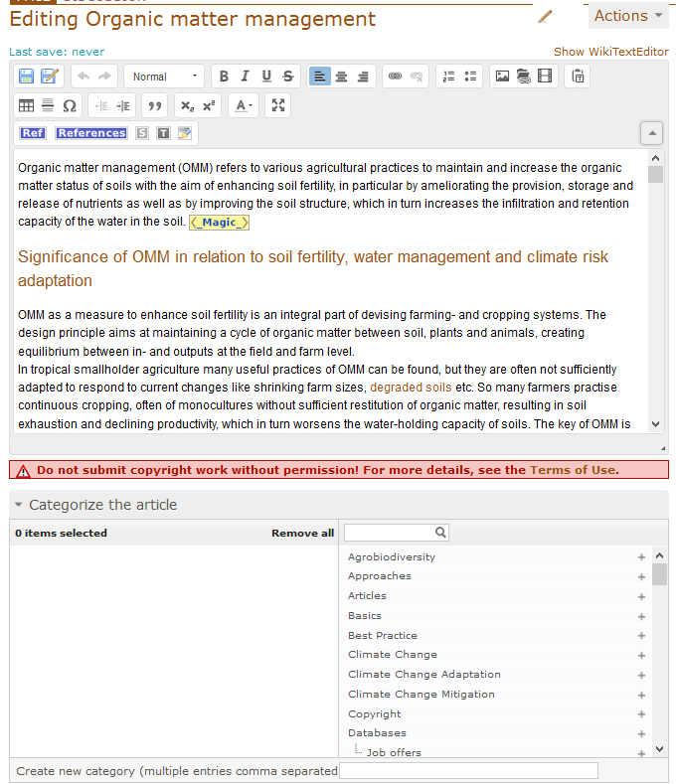
Task: Open the Normal paragraph format dropdown
Action: (x=163, y=77)
